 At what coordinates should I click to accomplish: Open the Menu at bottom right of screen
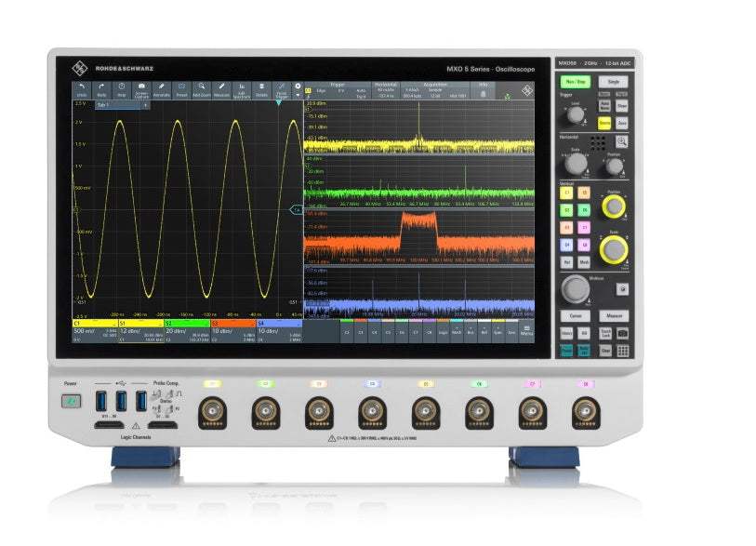(526, 329)
